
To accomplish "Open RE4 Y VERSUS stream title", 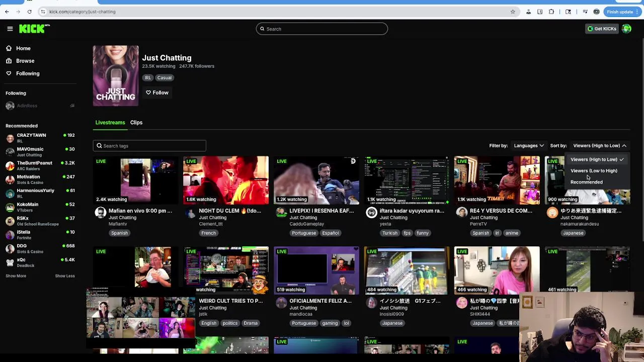I will 501,211.
